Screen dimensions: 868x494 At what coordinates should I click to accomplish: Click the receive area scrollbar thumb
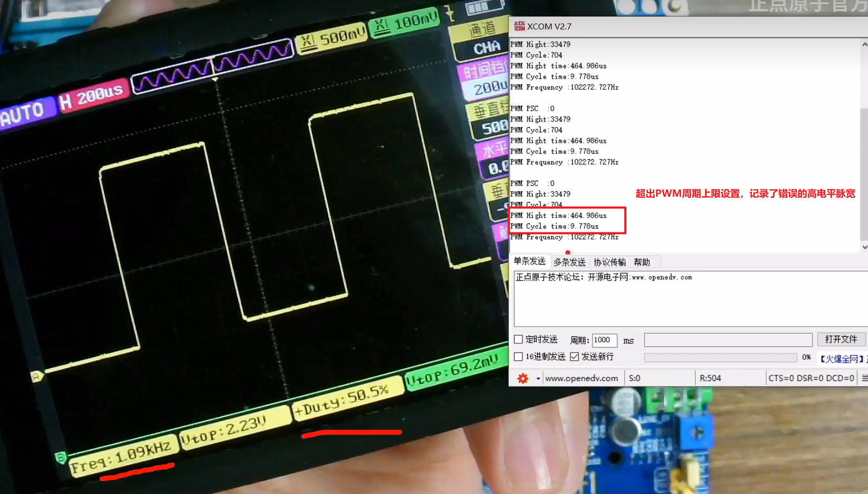pos(864,174)
